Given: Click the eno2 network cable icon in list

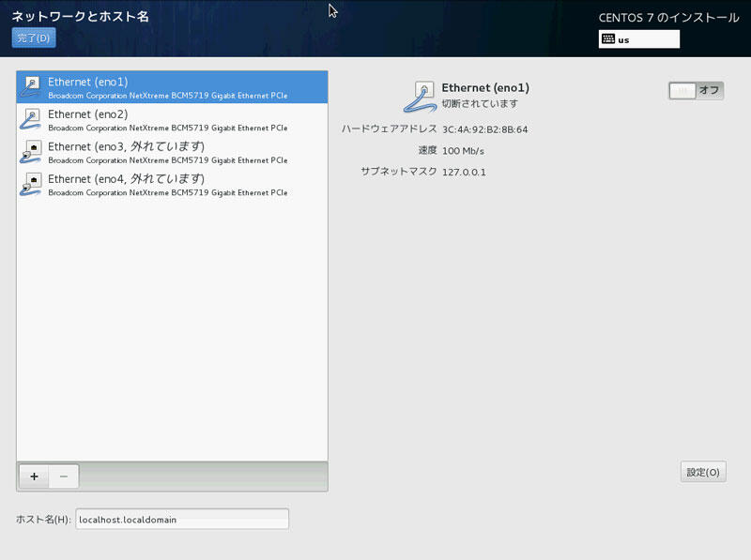Looking at the screenshot, I should 31,119.
